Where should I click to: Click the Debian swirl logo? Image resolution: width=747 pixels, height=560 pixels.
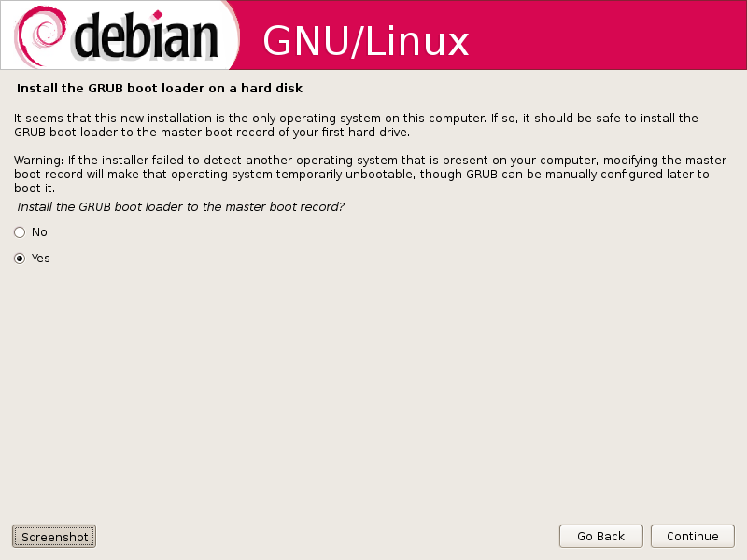tap(39, 35)
